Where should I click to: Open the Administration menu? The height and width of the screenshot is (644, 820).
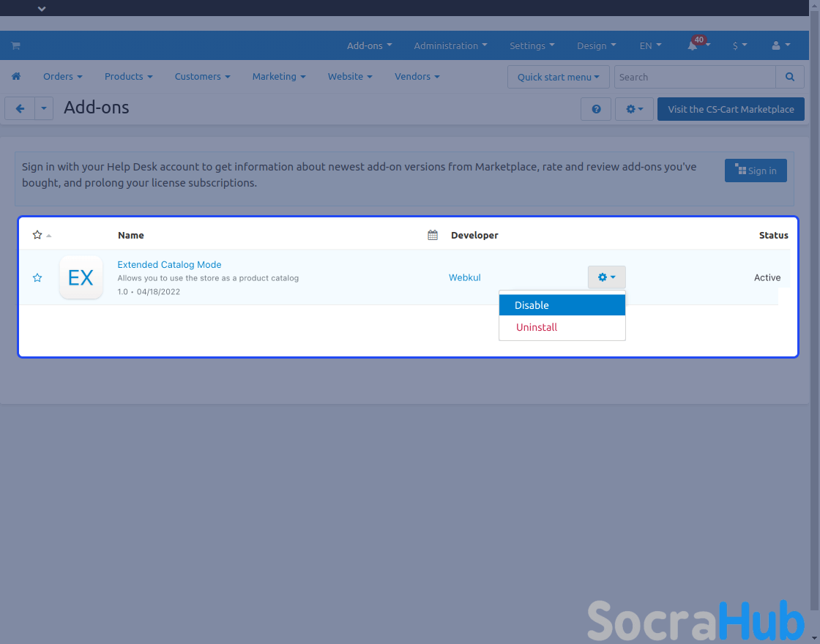pyautogui.click(x=450, y=45)
